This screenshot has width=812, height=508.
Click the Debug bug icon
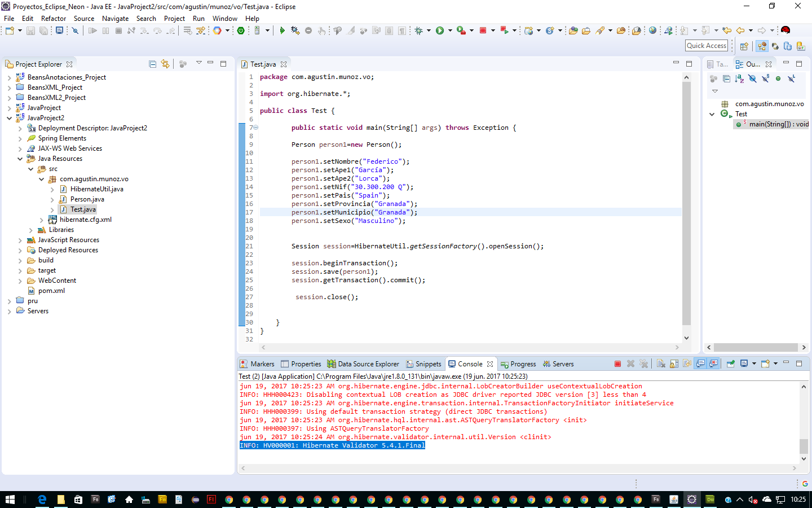[418, 30]
